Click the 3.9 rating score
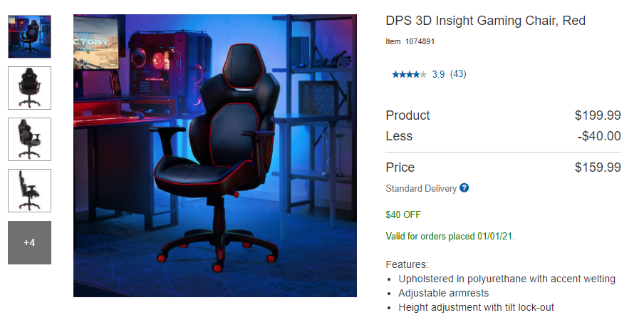The height and width of the screenshot is (320, 644). [x=438, y=74]
